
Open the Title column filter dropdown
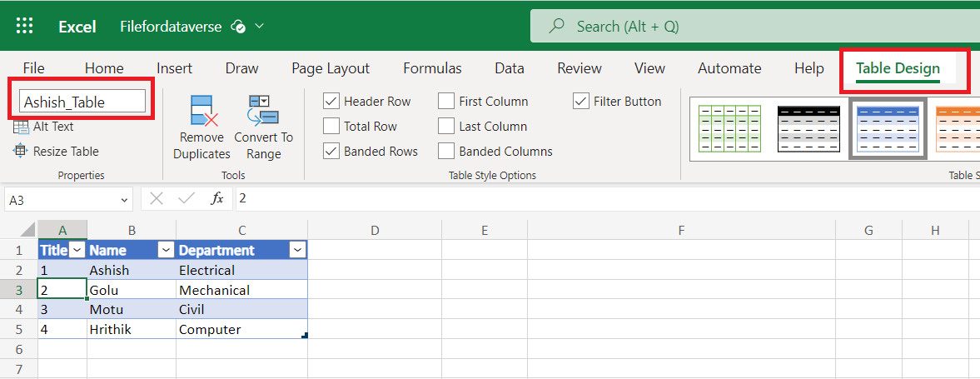pyautogui.click(x=77, y=250)
